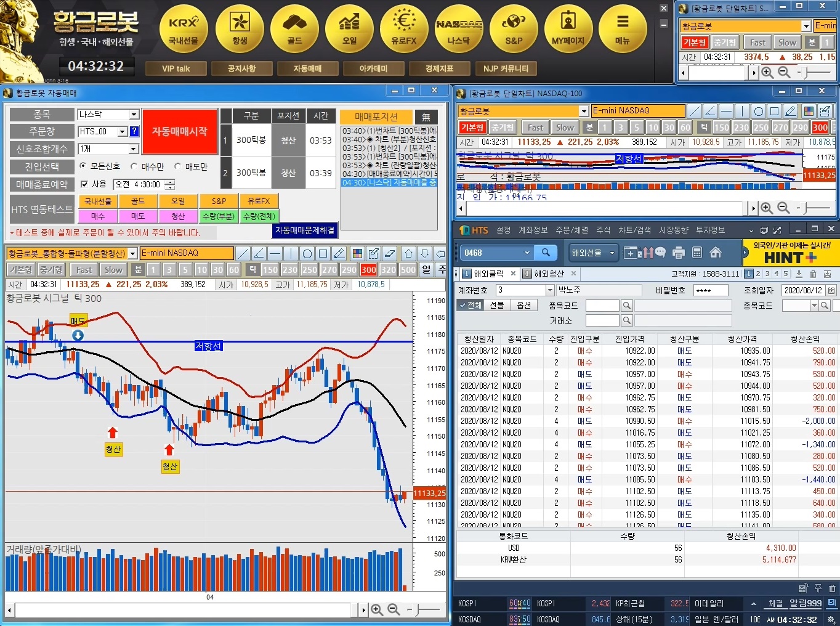Click the HTS account search magnifier
840x626 pixels.
(x=546, y=253)
